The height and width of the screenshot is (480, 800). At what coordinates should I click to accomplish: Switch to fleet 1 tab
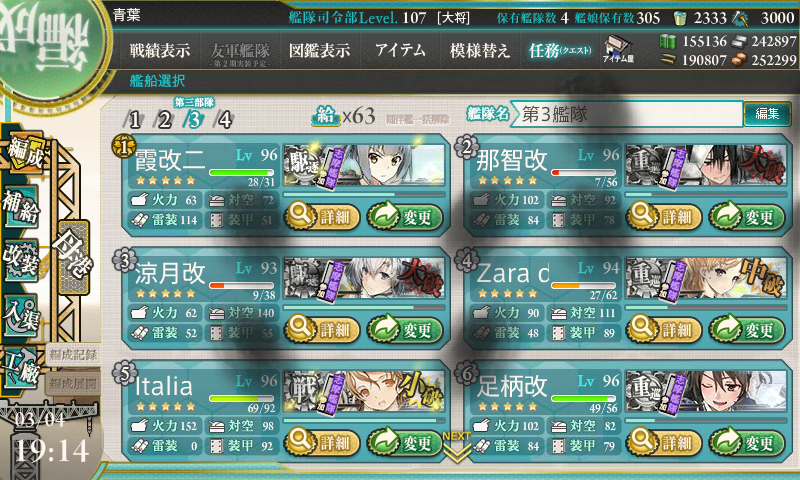click(134, 120)
